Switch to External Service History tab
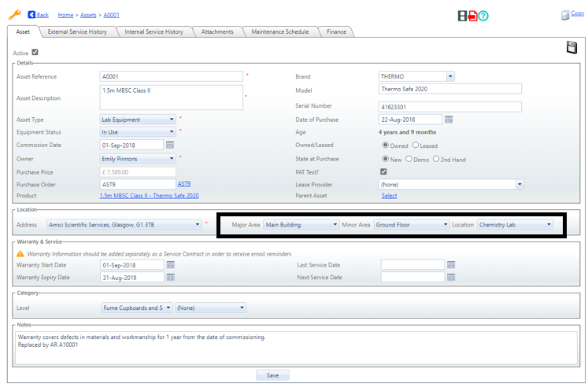Viewport: 588px width, 387px height. [x=77, y=31]
